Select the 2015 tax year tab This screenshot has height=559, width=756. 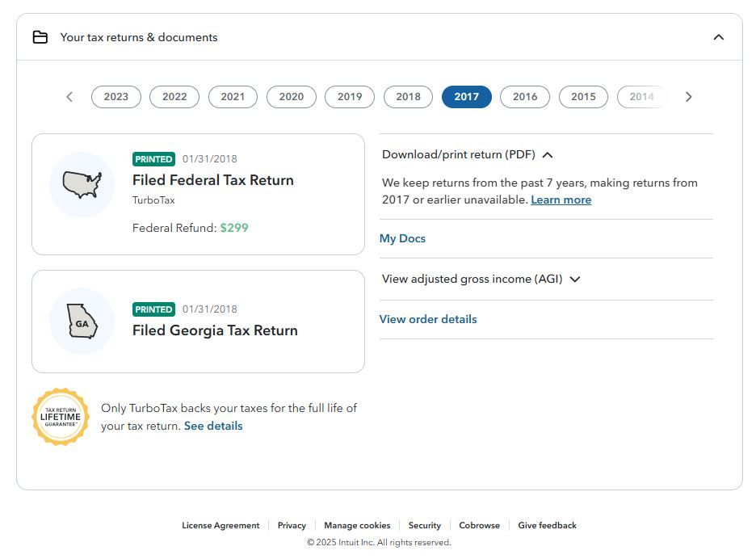click(x=583, y=97)
